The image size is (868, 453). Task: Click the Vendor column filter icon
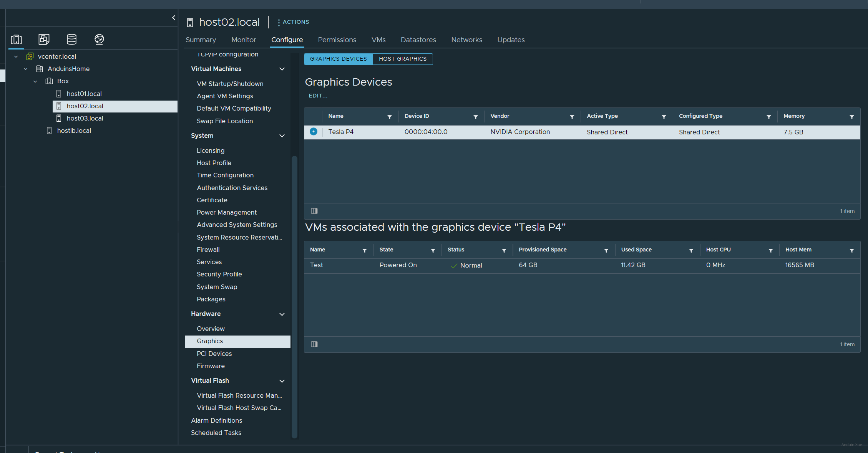tap(572, 117)
